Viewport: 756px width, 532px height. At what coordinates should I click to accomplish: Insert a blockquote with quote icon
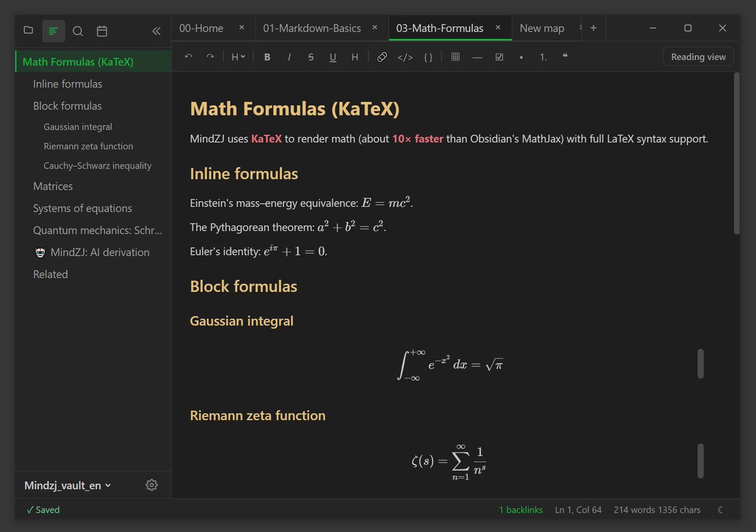click(x=565, y=57)
